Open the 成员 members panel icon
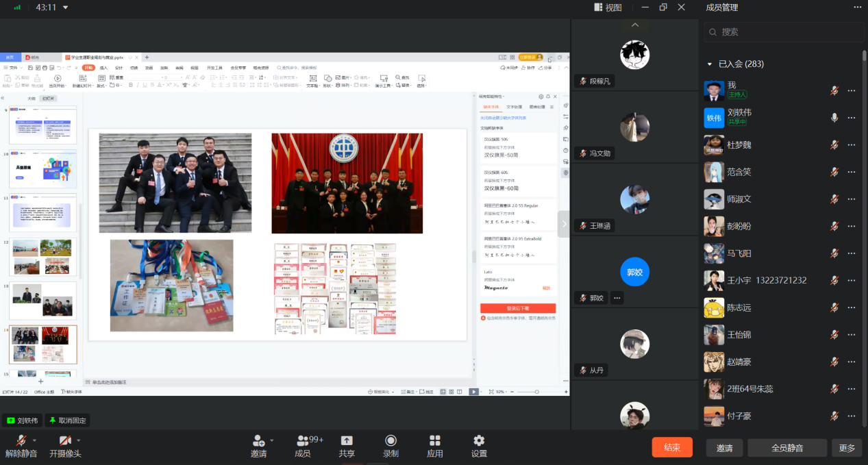Image resolution: width=868 pixels, height=465 pixels. tap(303, 441)
